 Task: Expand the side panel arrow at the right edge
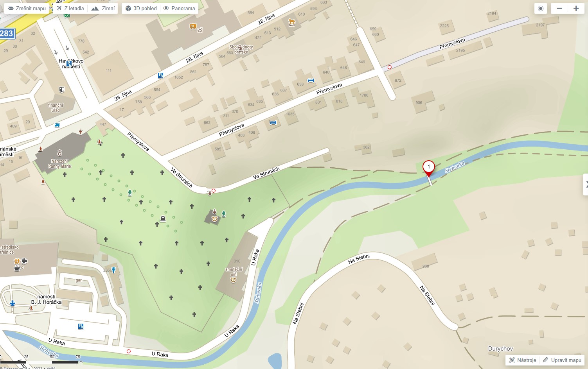(586, 184)
